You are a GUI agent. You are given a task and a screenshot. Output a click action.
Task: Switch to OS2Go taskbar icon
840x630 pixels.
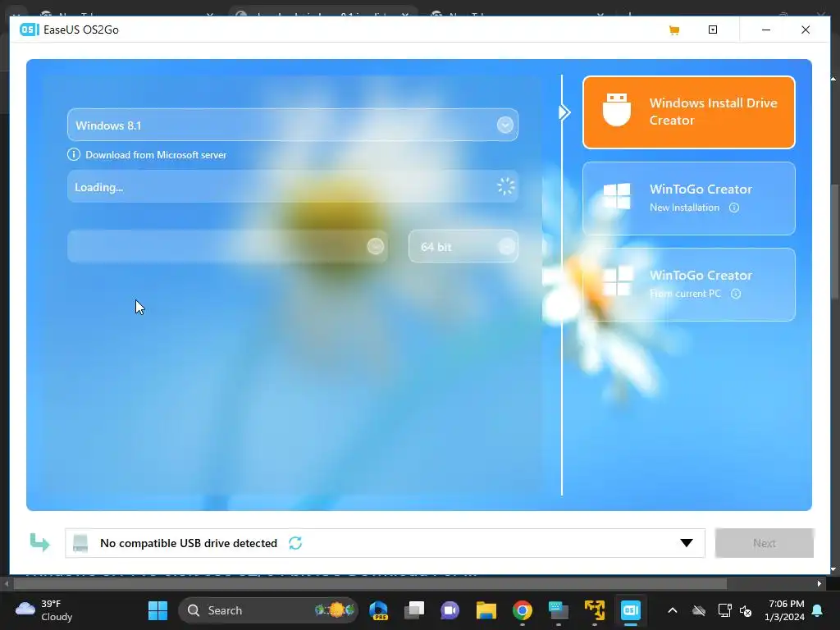point(631,610)
